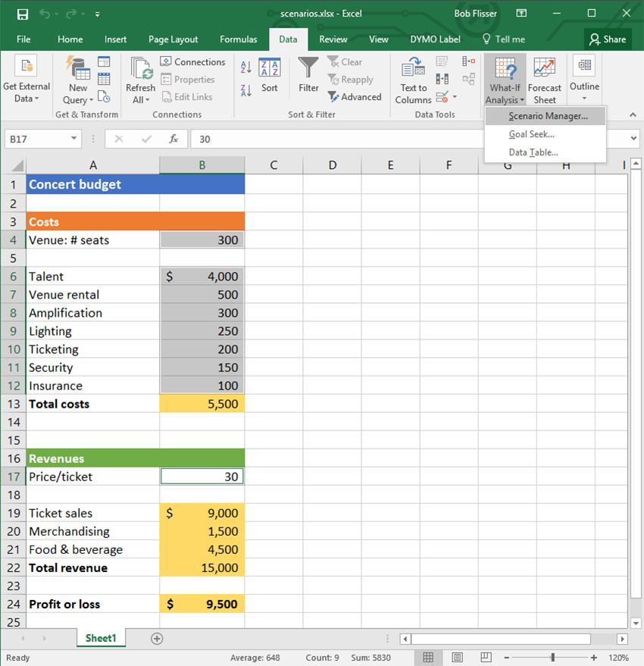The image size is (644, 666).
Task: Create a Forecast Sheet
Action: (x=545, y=80)
